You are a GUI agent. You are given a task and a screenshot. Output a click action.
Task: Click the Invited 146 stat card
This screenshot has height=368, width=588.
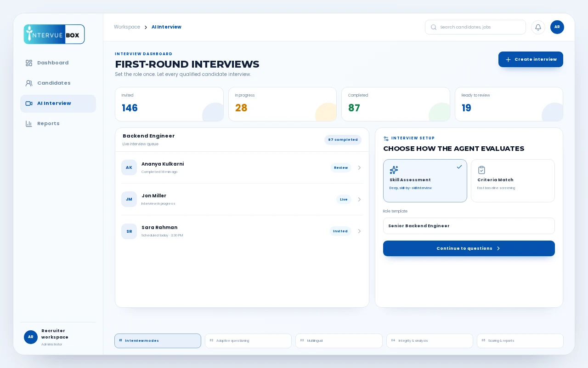coord(169,104)
